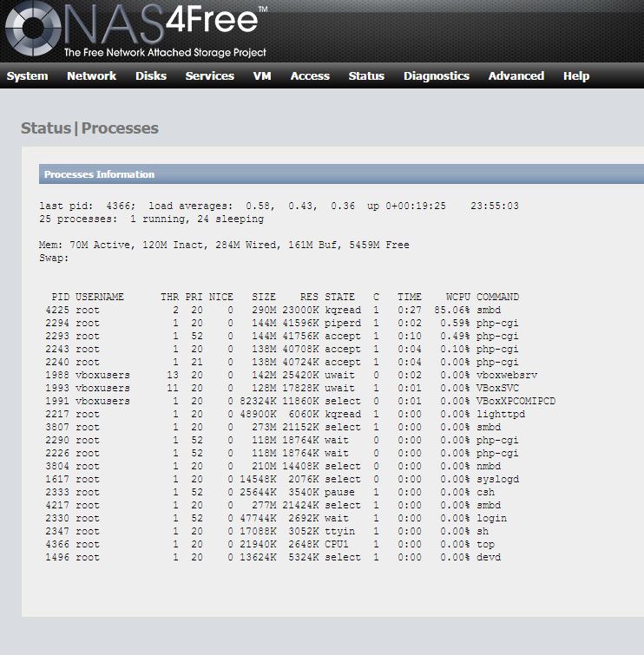Click the uptime 0+00:19:25 value
644x655 pixels.
pyautogui.click(x=416, y=206)
